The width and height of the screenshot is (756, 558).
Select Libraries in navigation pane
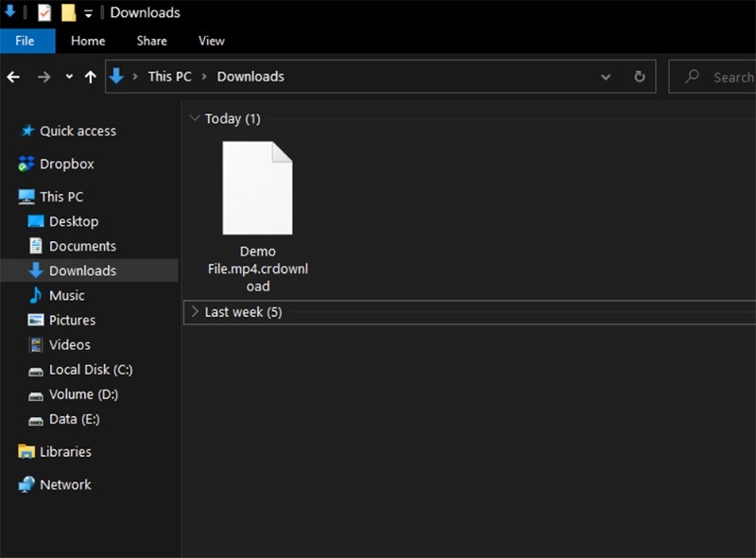65,451
